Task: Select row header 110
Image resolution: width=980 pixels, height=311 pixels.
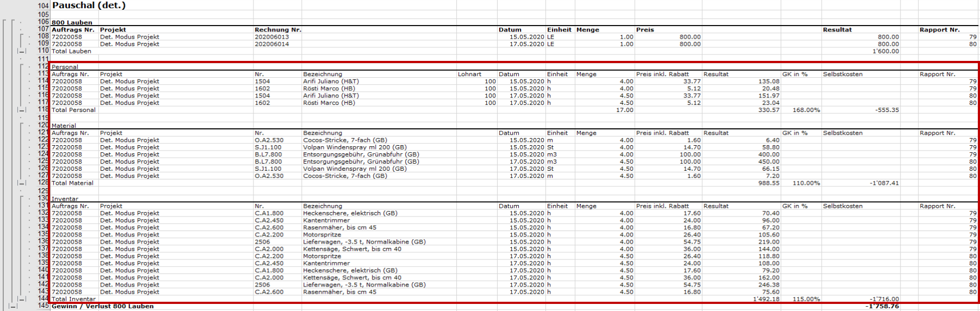Action: point(43,51)
